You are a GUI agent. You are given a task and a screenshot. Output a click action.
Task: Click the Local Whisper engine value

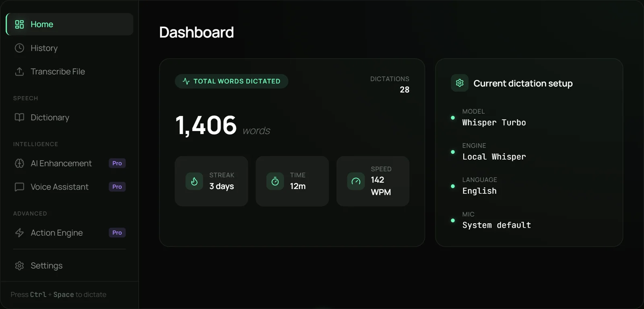(x=494, y=157)
